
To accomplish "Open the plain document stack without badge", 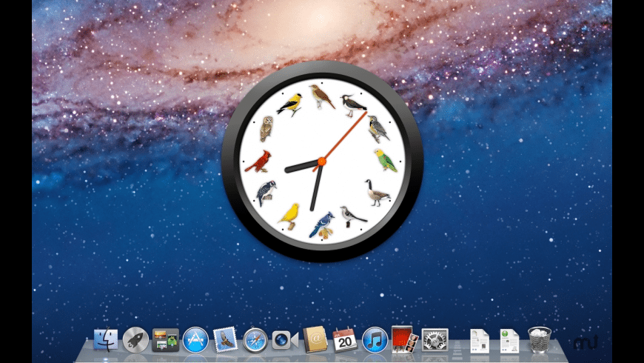I will [x=480, y=341].
